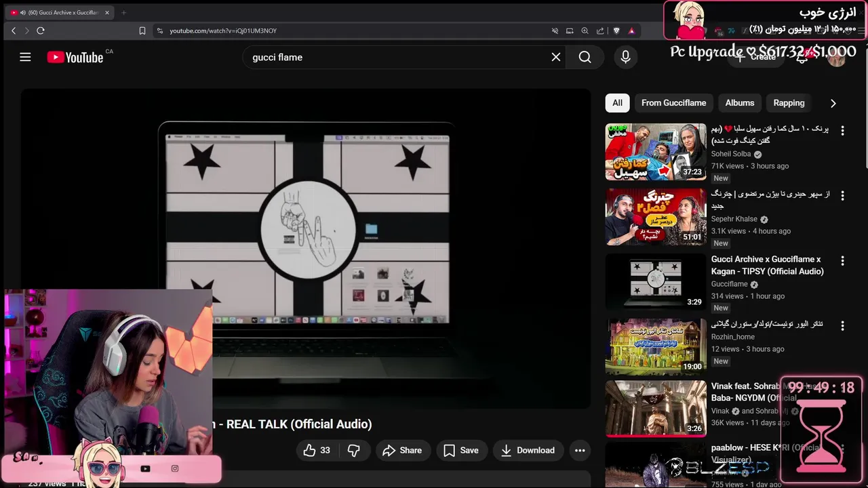
Task: Close the Gucci Archive browser tab
Action: [x=106, y=12]
